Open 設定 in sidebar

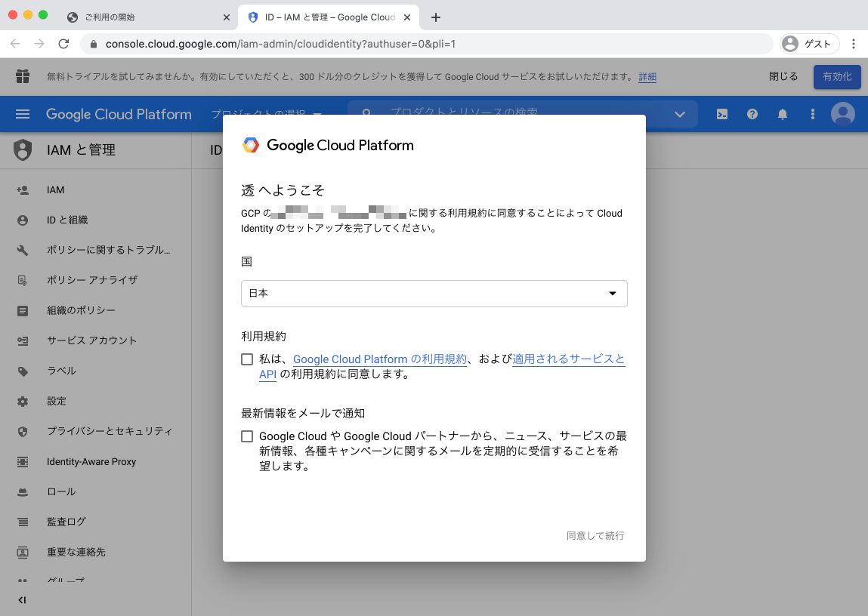[57, 402]
